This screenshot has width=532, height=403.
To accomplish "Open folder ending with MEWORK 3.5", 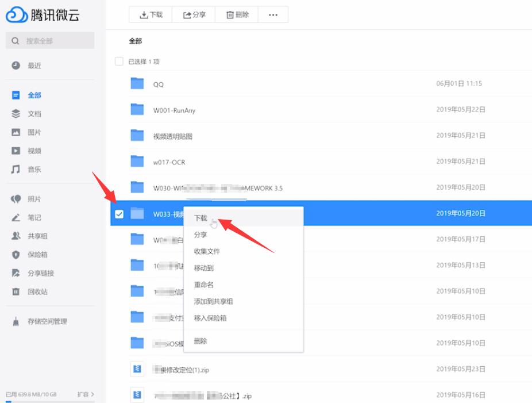I will pyautogui.click(x=218, y=188).
